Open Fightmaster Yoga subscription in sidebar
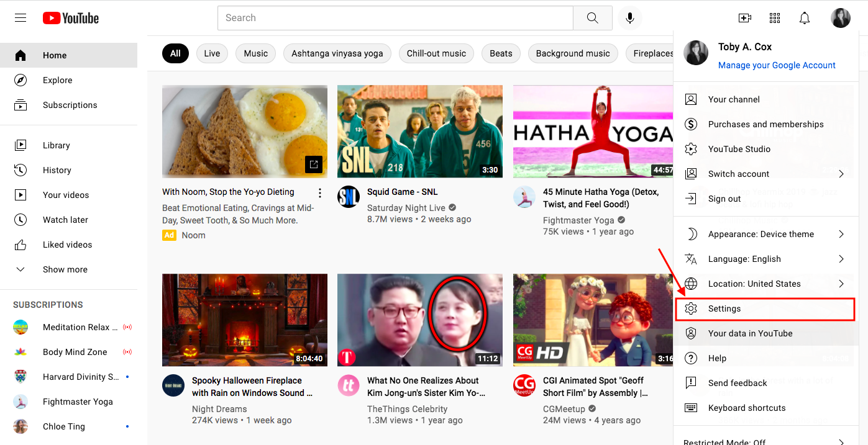Viewport: 868px width, 445px height. pos(68,402)
